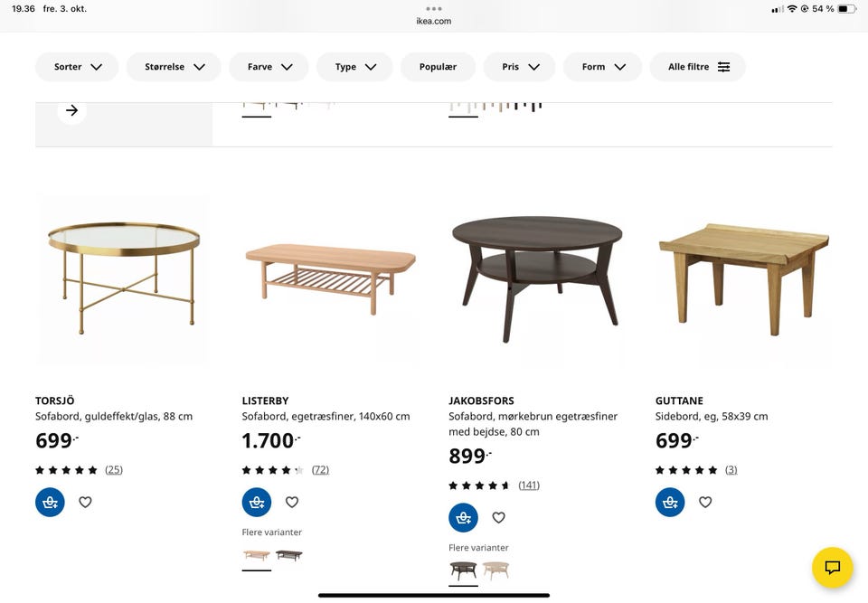Save TORSJÖ to favorites with the heart

click(x=85, y=502)
